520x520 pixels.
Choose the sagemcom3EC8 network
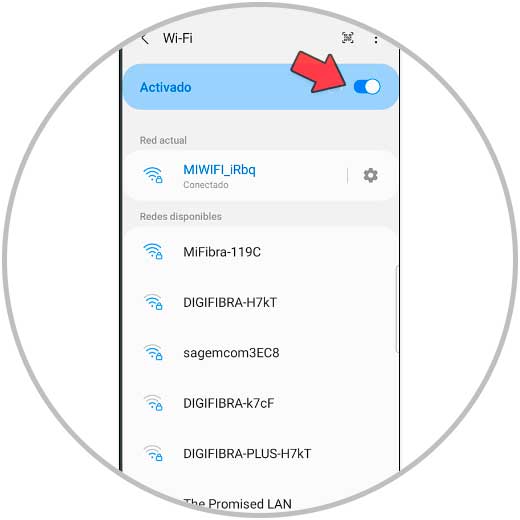click(x=260, y=353)
